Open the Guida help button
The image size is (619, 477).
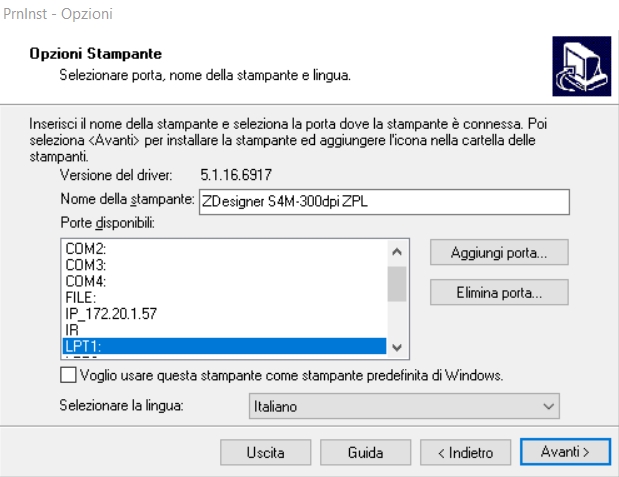pos(365,453)
